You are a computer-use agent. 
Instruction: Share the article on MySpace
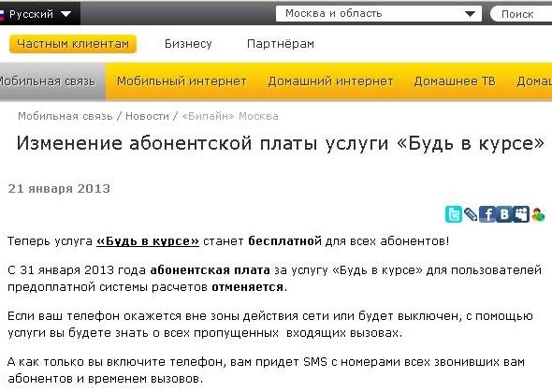pos(521,214)
